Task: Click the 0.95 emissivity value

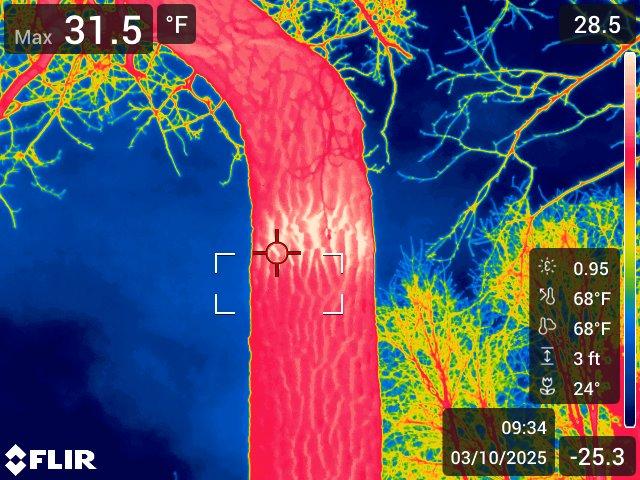Action: (591, 269)
